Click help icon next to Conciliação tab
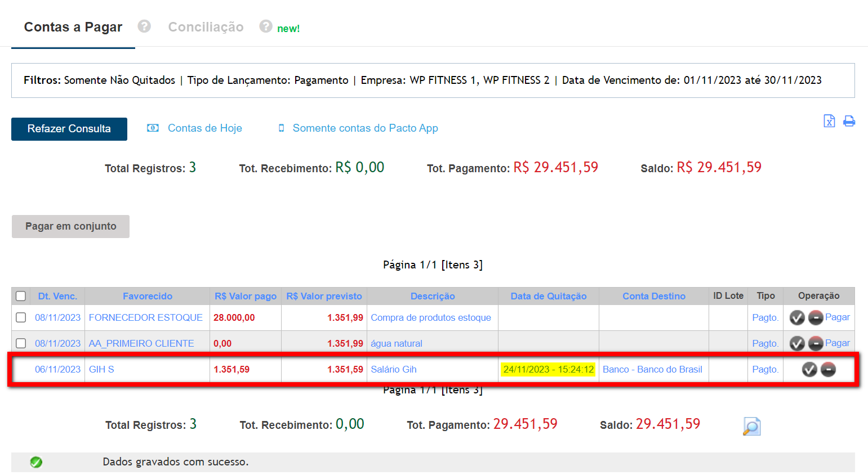 click(x=265, y=26)
